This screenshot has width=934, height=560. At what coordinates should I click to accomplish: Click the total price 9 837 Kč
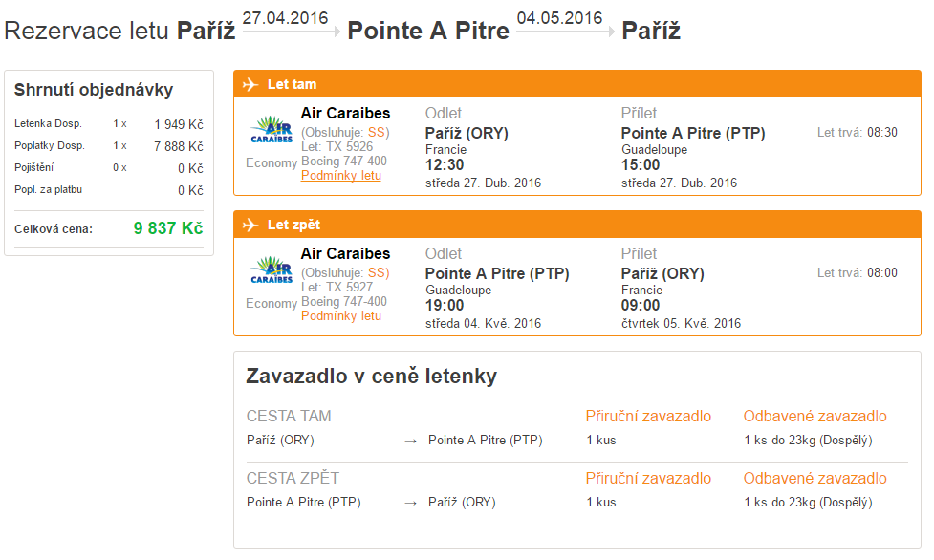click(x=168, y=228)
